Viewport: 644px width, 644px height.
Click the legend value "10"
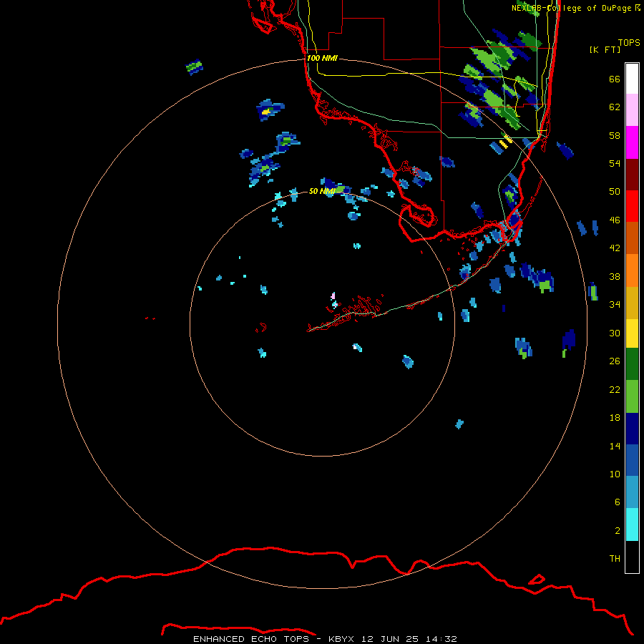coord(615,474)
